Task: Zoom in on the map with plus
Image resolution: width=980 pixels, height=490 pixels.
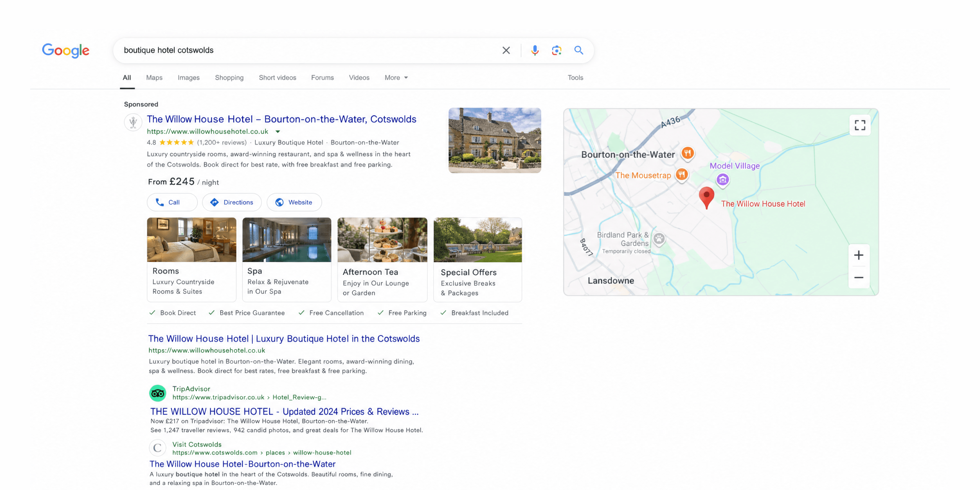Action: pyautogui.click(x=858, y=255)
